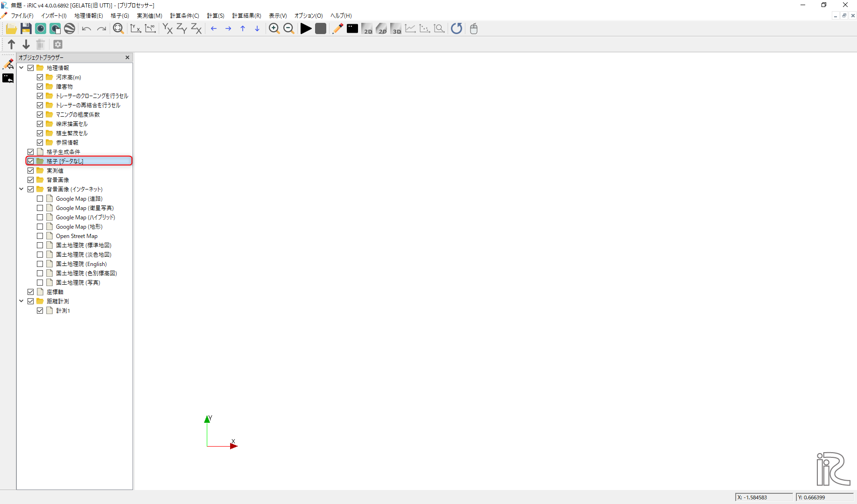857x504 pixels.
Task: Collapse the 距離計測 tree node
Action: click(x=21, y=301)
